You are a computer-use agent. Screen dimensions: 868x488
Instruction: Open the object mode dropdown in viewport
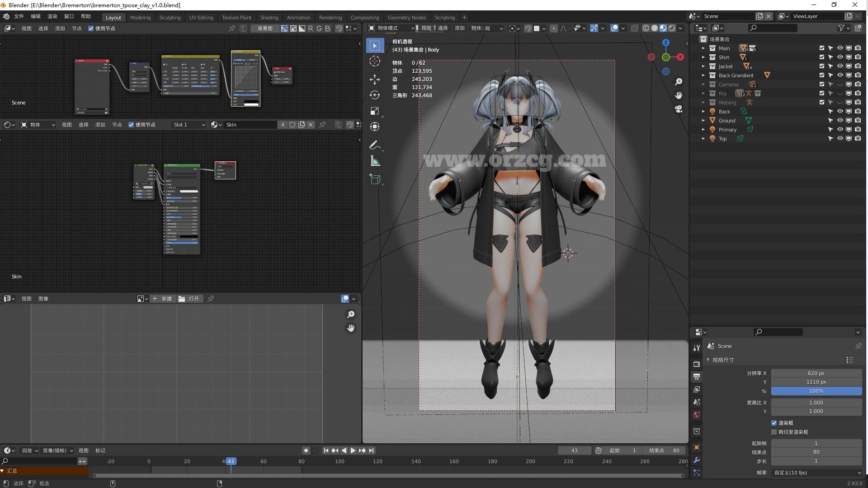click(x=391, y=28)
